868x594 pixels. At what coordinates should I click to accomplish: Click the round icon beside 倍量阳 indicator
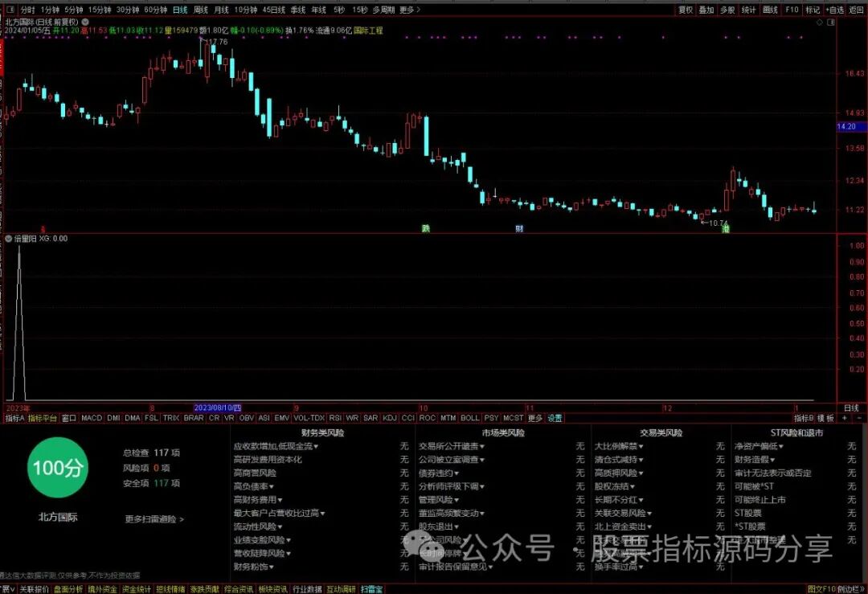click(x=9, y=239)
